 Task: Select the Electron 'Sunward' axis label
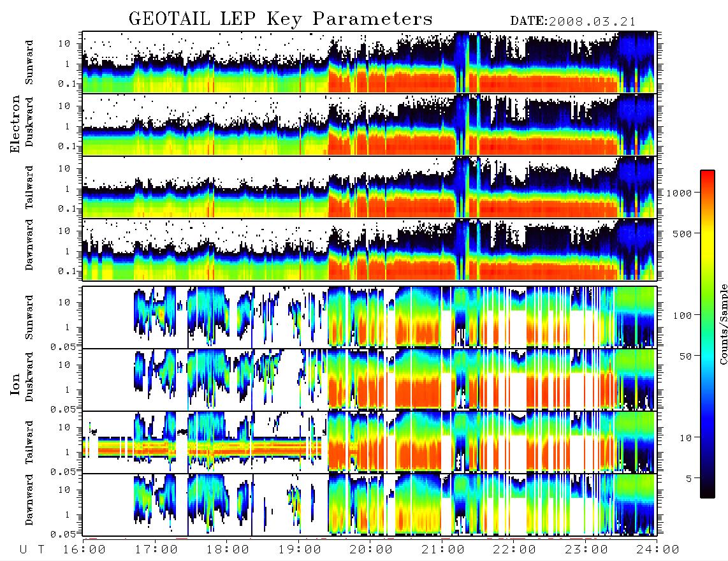(29, 62)
